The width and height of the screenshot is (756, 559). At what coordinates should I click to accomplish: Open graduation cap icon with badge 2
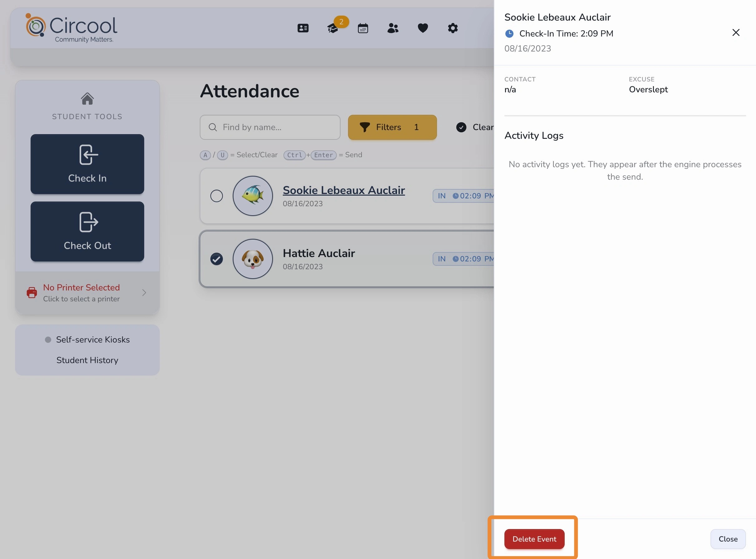[x=333, y=28]
